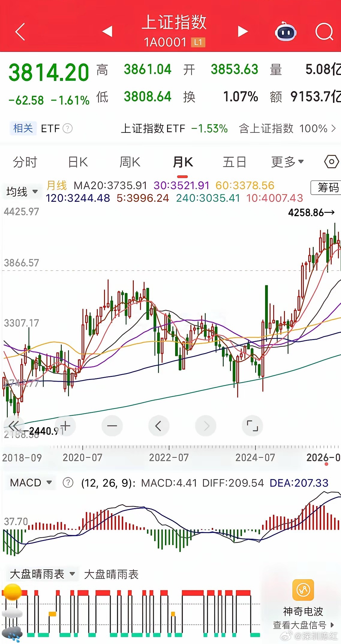Open chart settings hexagon icon
Image resolution: width=341 pixels, height=644 pixels.
tap(331, 162)
